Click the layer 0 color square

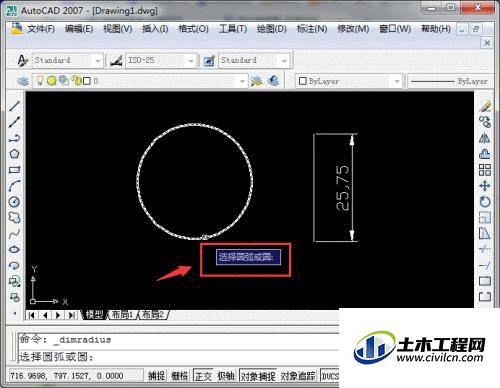point(87,81)
